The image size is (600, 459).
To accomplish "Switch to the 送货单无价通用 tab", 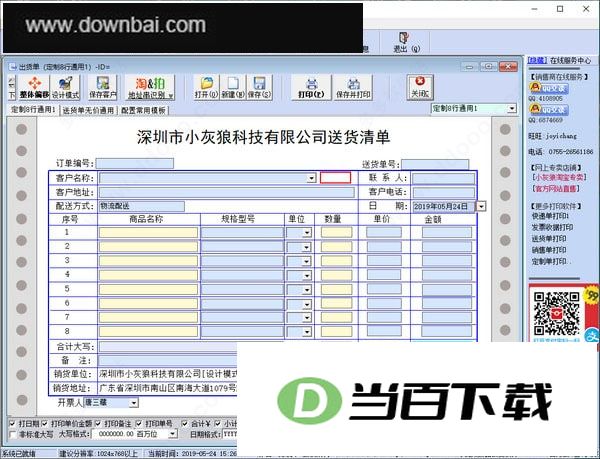I will (88, 111).
